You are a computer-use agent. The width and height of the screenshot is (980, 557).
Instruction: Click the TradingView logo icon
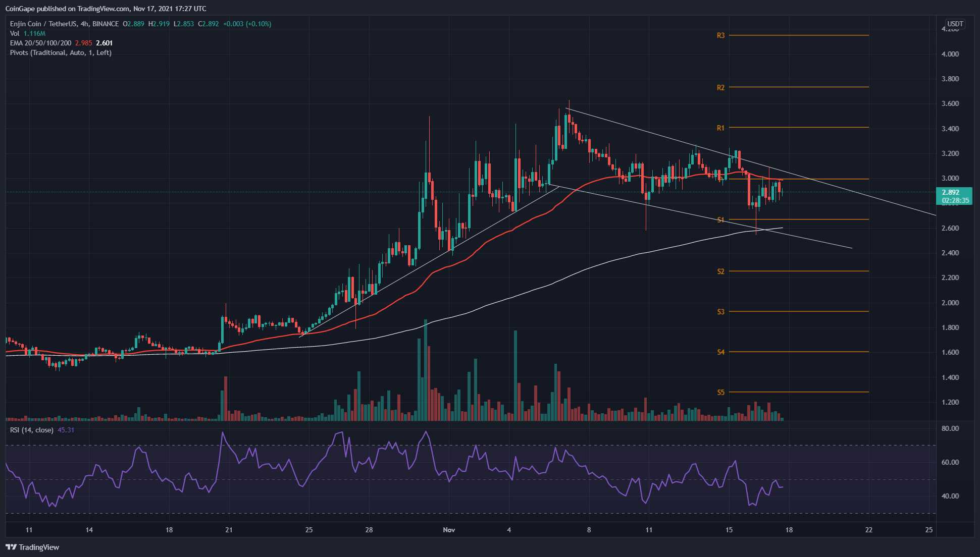11,547
